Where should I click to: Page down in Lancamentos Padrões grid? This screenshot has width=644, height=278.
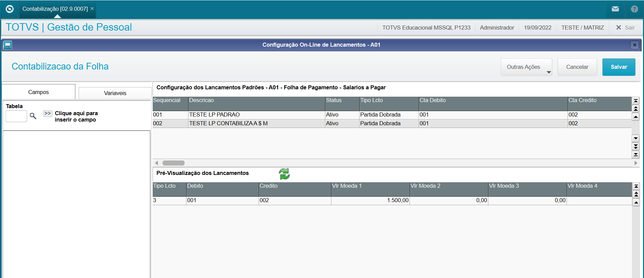coord(636,146)
